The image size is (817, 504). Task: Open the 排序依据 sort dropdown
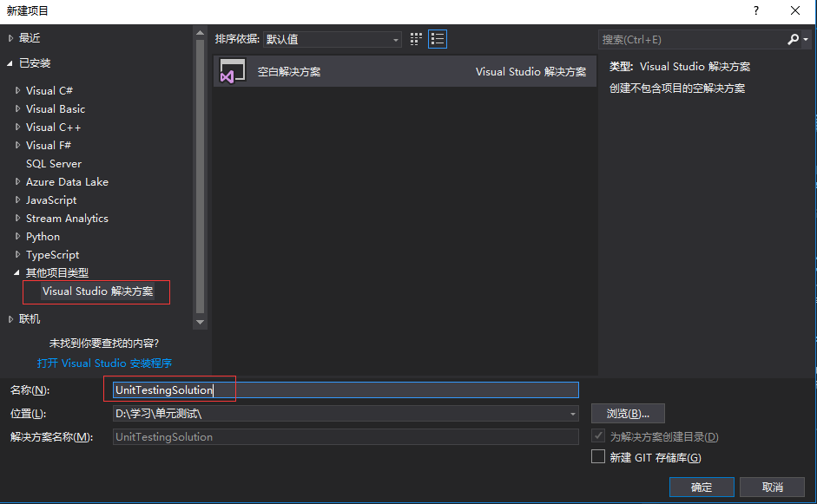coord(333,40)
